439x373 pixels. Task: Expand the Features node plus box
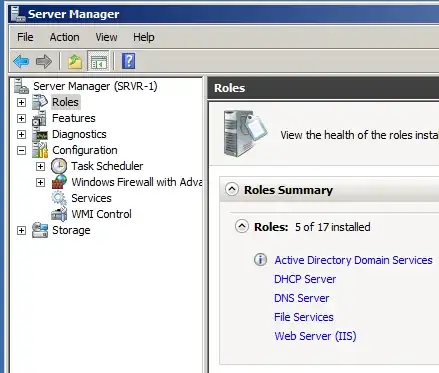(x=21, y=118)
